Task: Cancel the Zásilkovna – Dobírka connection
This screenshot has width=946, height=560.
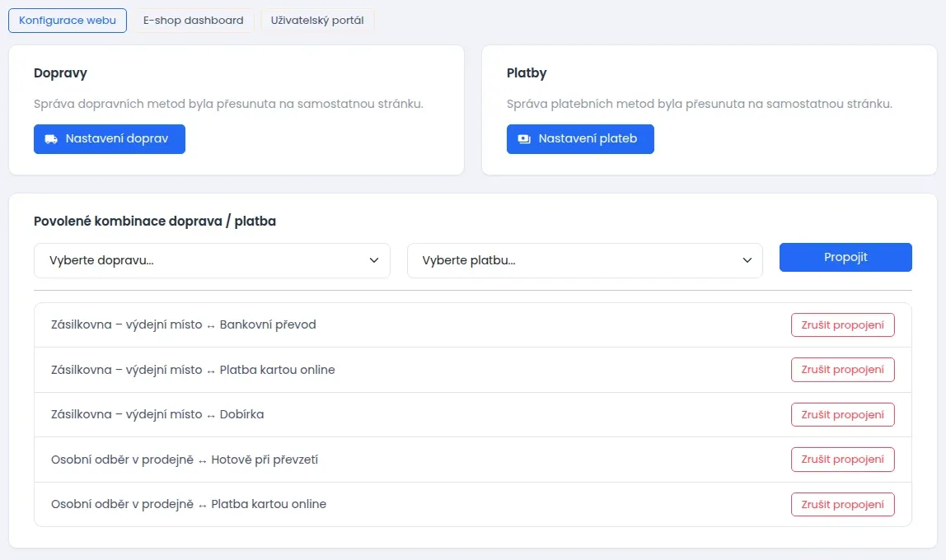Action: (x=843, y=415)
